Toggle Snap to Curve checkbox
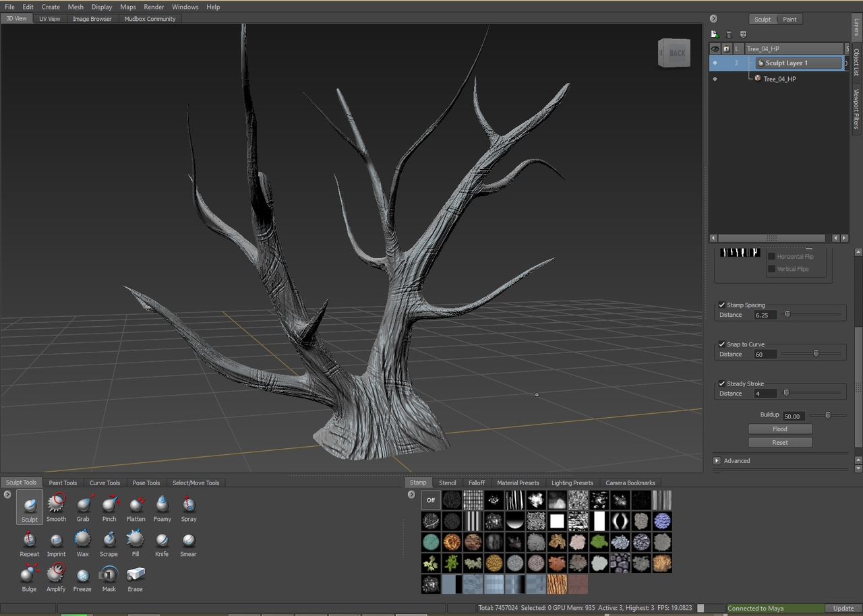 (x=722, y=344)
